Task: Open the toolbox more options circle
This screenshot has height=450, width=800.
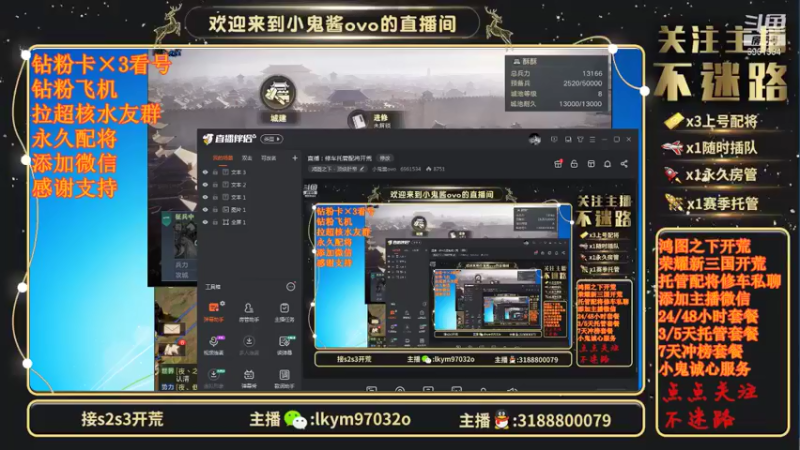Action: coord(290,287)
